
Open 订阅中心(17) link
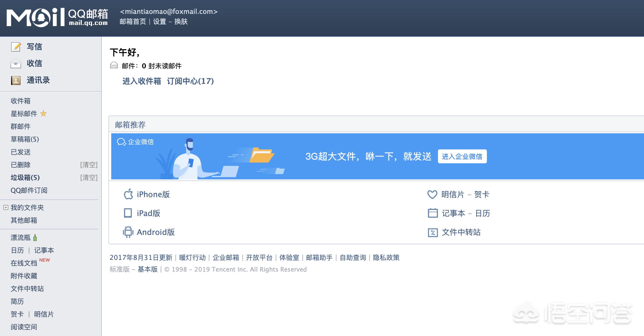(190, 81)
